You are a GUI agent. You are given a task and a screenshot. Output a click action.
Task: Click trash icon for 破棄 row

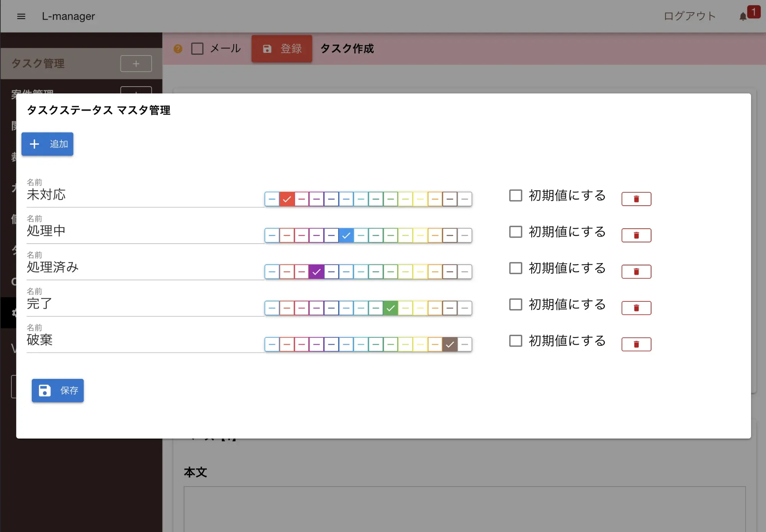point(636,344)
